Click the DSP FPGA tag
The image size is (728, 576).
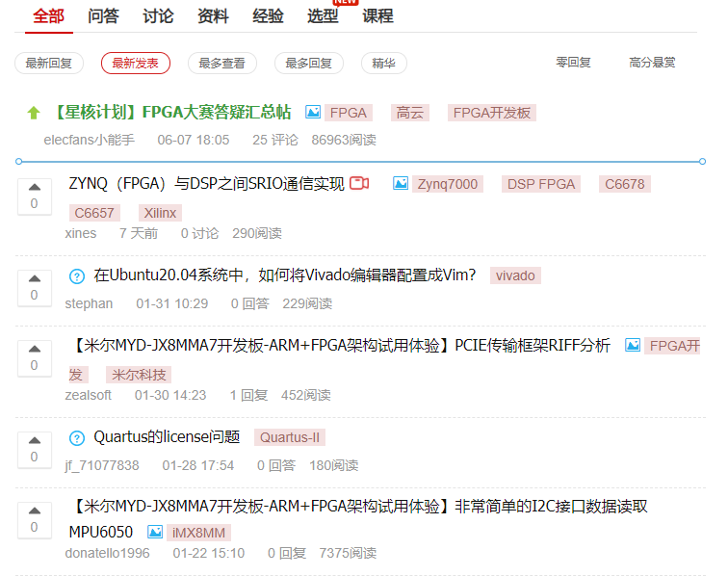[541, 184]
